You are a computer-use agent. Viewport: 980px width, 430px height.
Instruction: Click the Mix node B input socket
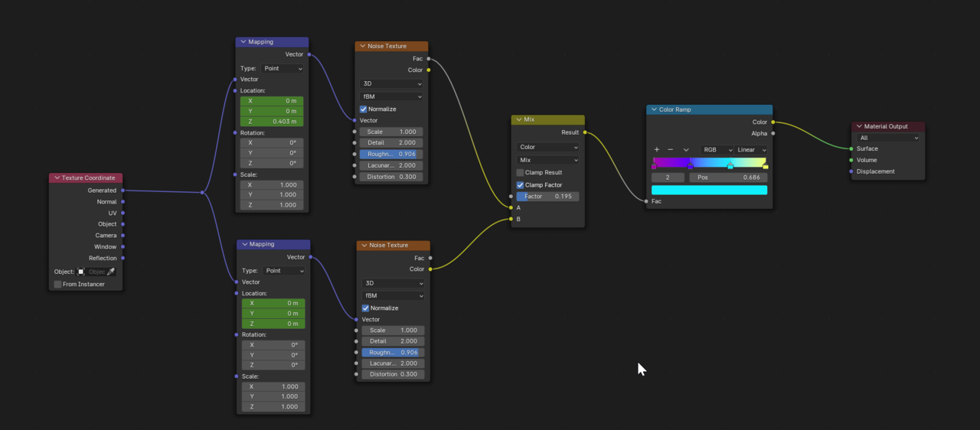511,219
